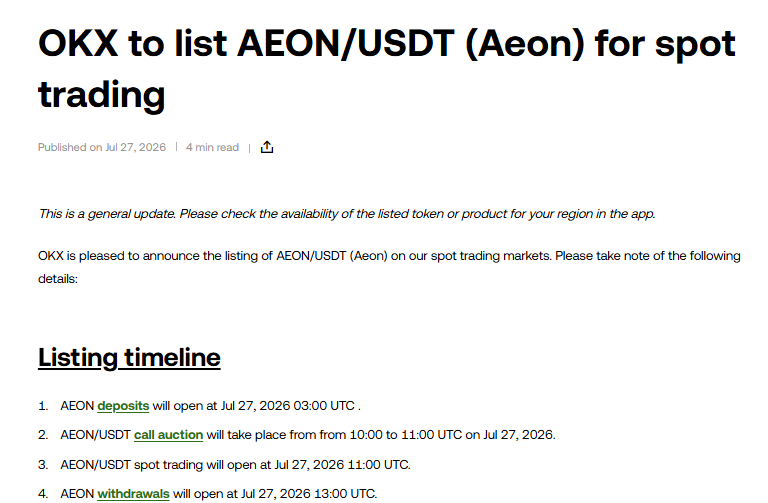The width and height of the screenshot is (768, 503).
Task: Click the word details: under the intro
Action: click(x=58, y=279)
